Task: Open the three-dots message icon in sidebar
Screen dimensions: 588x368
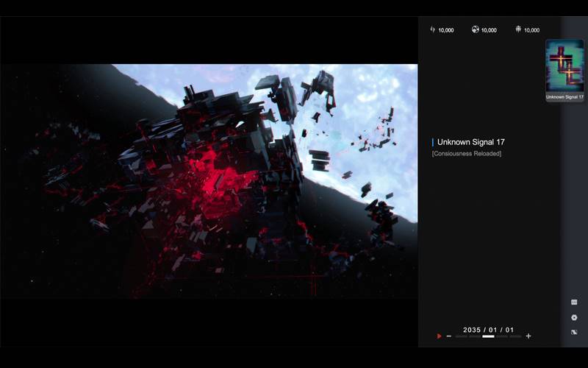Action: pyautogui.click(x=574, y=302)
